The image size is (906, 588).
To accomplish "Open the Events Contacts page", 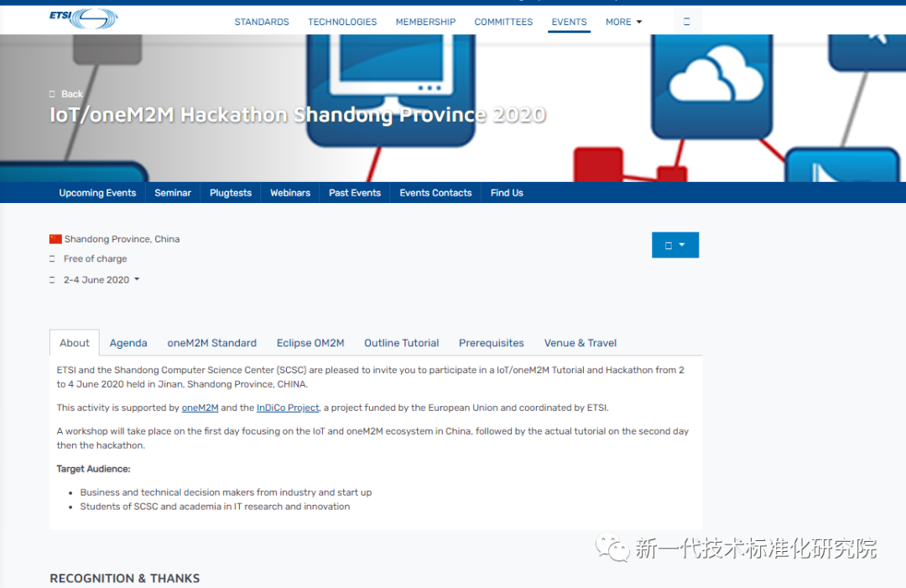I will tap(435, 193).
